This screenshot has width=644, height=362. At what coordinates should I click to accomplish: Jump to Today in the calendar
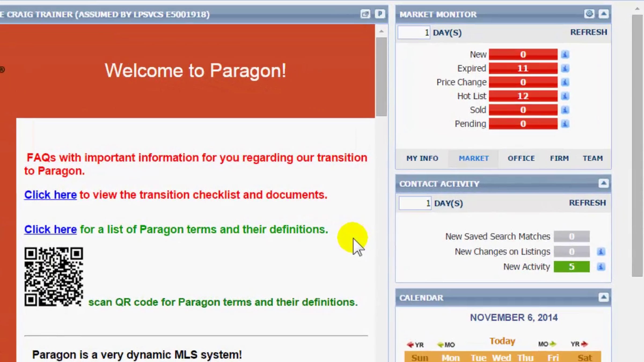(x=502, y=341)
